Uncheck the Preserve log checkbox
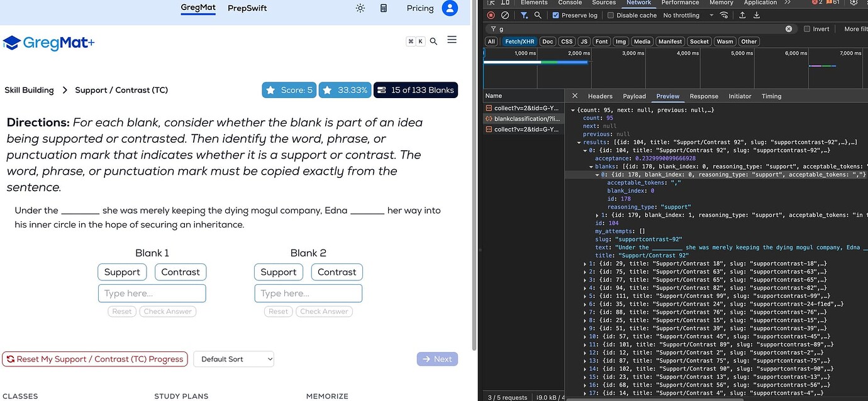Image resolution: width=868 pixels, height=401 pixels. point(555,15)
